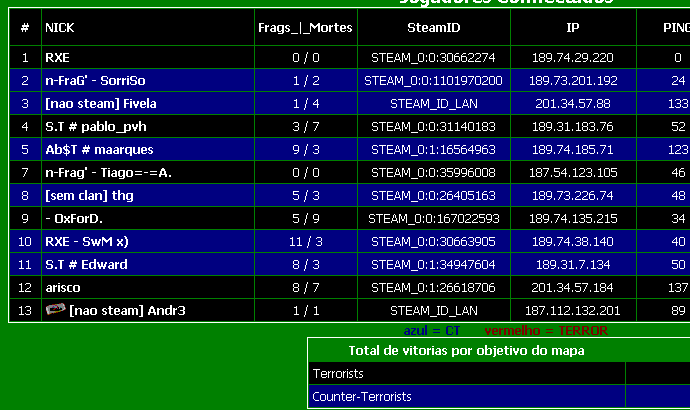Click the 'azul = CT' legend text
Screen dimensions: 690x410
[432, 330]
